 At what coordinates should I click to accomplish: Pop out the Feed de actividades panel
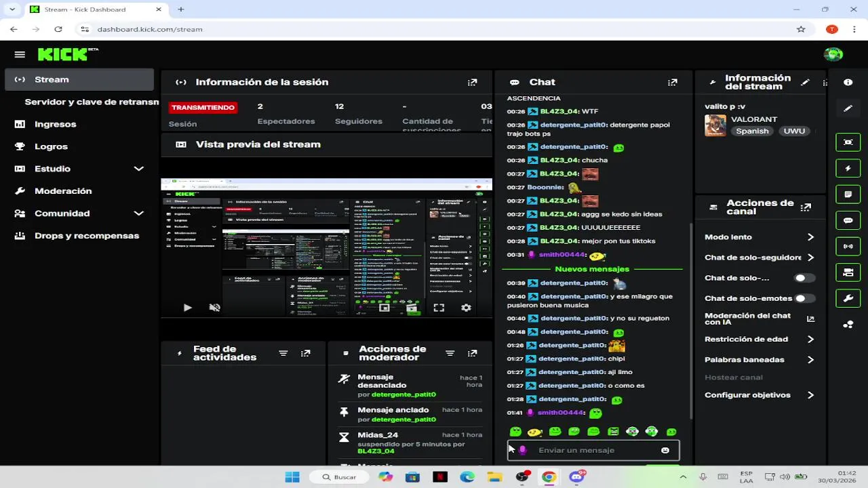pyautogui.click(x=306, y=353)
